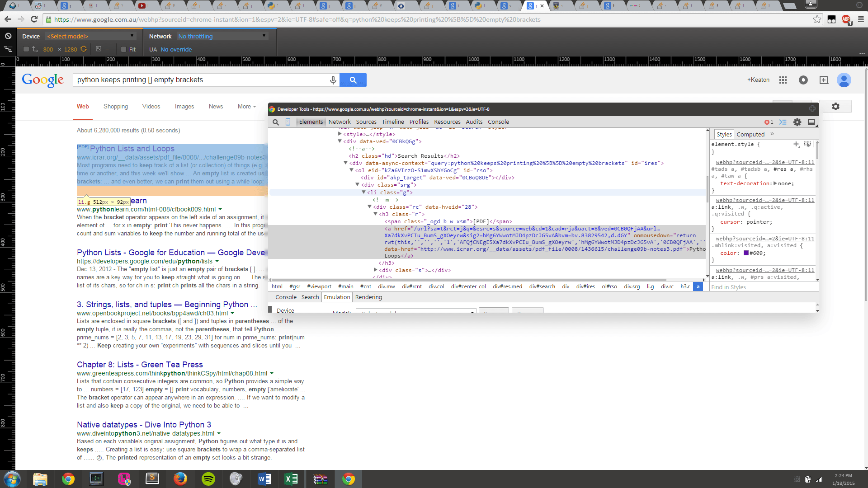The height and width of the screenshot is (488, 868).
Task: Reload the page in Chrome
Action: click(x=34, y=19)
